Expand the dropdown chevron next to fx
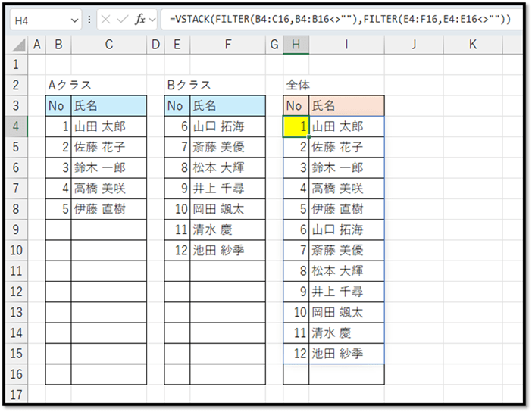 pos(153,20)
